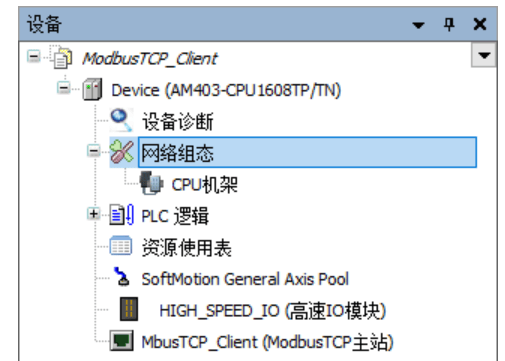Select the 网络组态 tree entry

click(x=307, y=152)
